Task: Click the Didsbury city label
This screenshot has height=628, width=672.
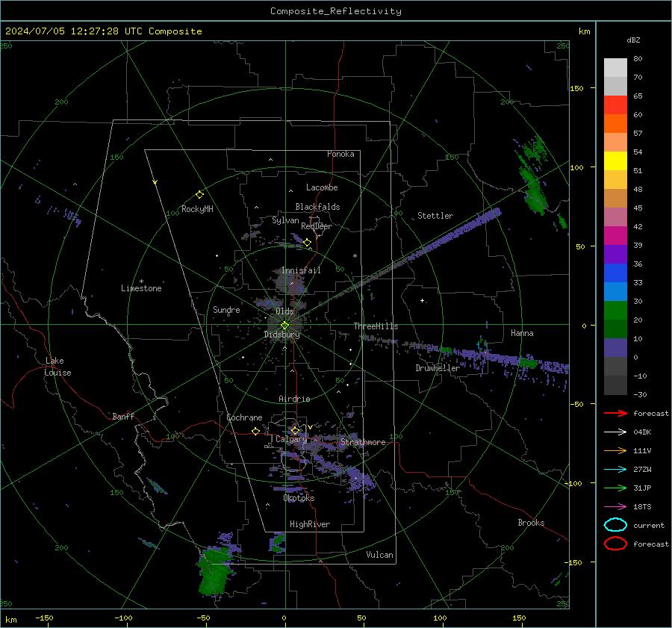Action: [x=282, y=335]
